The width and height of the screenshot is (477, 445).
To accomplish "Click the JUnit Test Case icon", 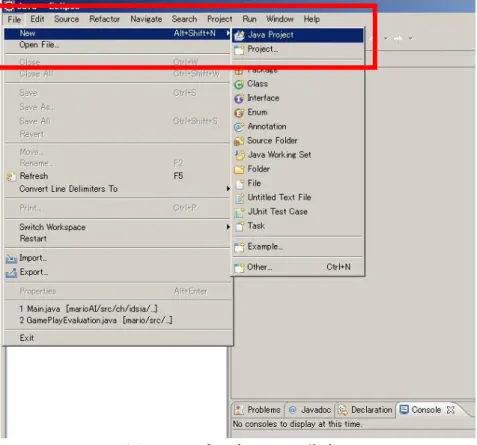I will click(239, 212).
